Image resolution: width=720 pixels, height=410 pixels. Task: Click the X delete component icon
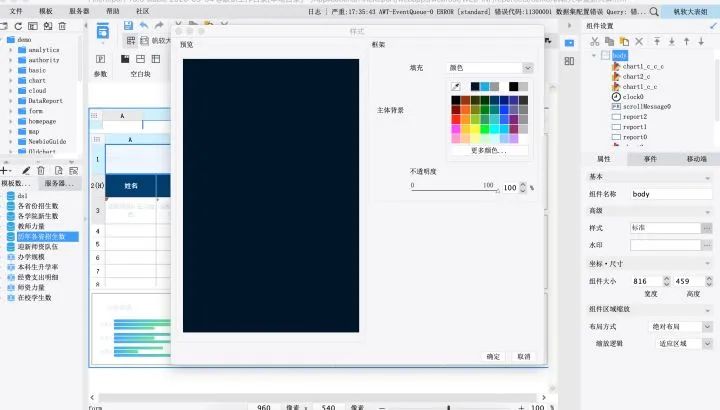[639, 41]
